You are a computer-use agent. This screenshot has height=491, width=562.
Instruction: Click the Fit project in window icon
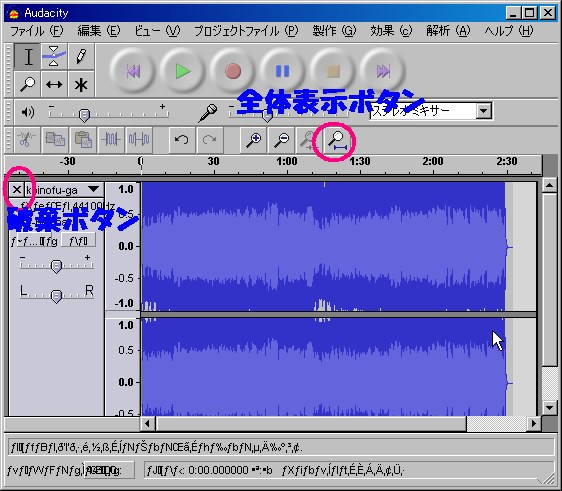[x=337, y=140]
